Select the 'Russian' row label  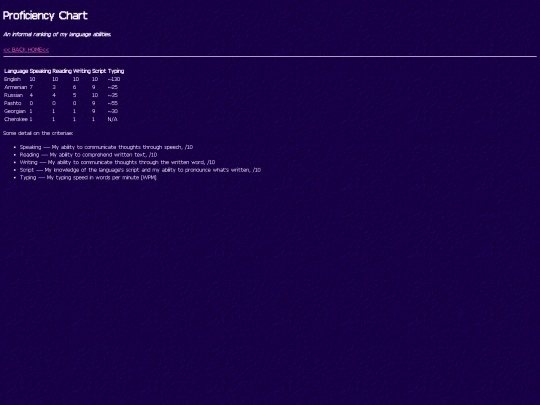coord(13,95)
